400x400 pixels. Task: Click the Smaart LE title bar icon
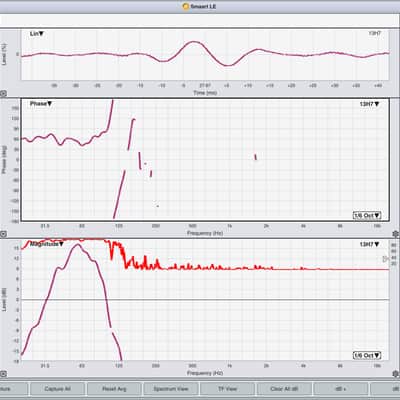[186, 6]
